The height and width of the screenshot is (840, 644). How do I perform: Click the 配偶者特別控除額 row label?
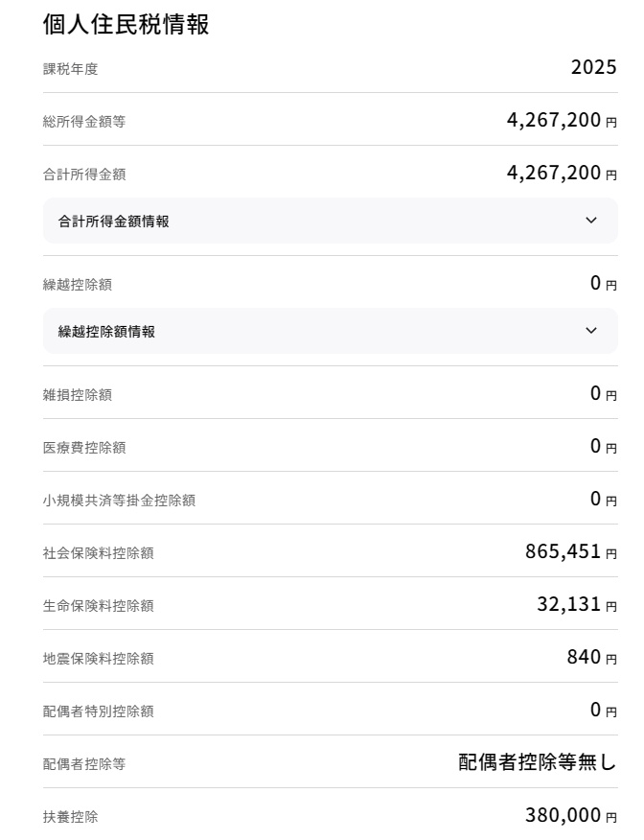pos(99,712)
